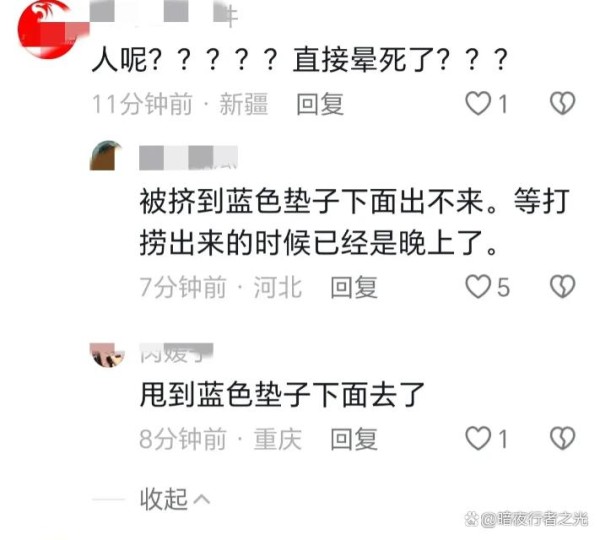This screenshot has height=540, width=600.
Task: Like the Hebei reply with heart icon
Action: [x=478, y=287]
